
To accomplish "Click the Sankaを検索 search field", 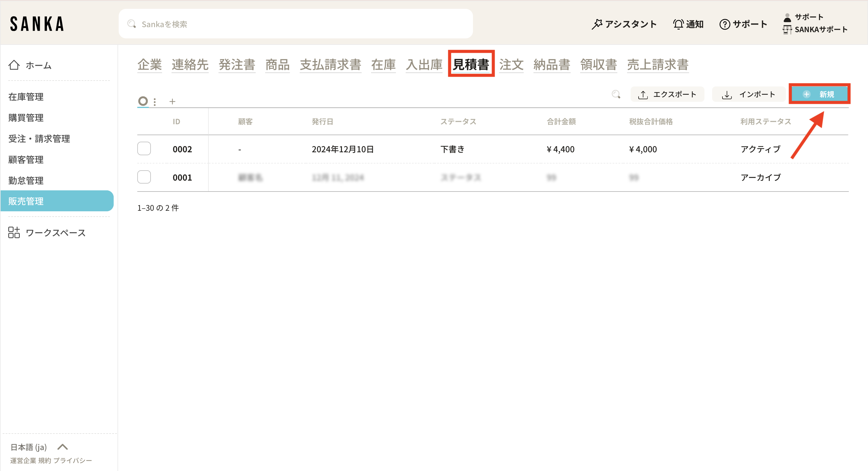I will (296, 24).
